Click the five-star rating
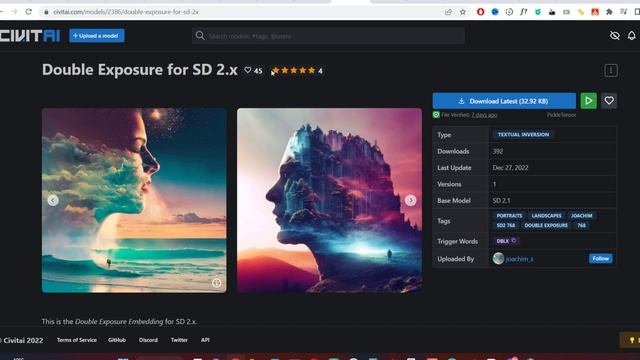640x360 pixels. [293, 71]
